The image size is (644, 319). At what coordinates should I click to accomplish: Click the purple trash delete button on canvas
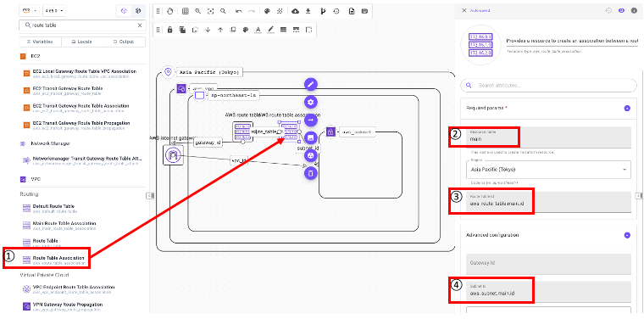pos(311,173)
